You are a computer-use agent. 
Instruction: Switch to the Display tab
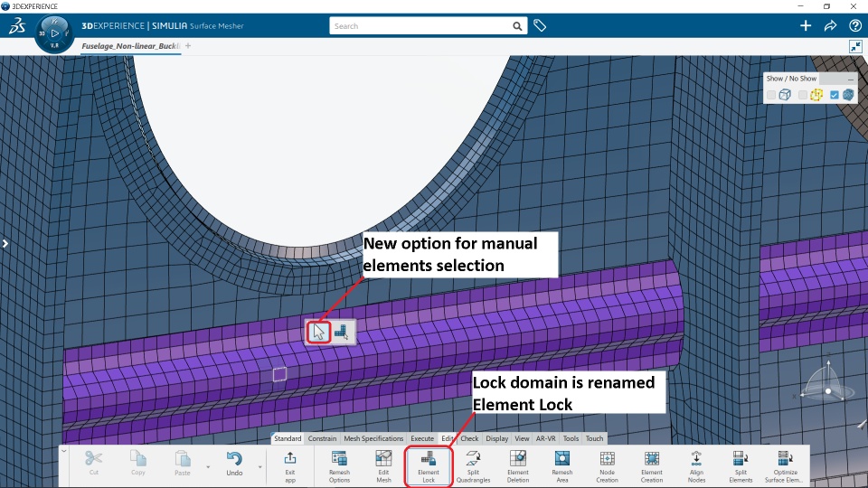[x=497, y=438]
